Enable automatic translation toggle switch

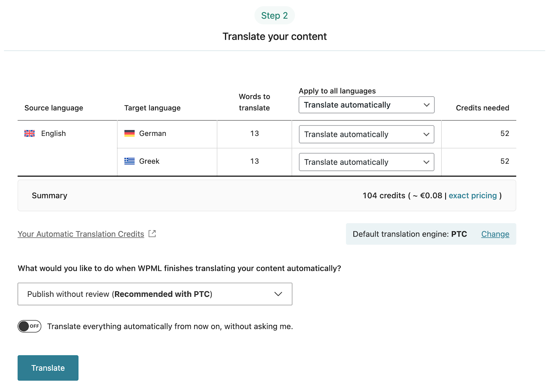[29, 326]
